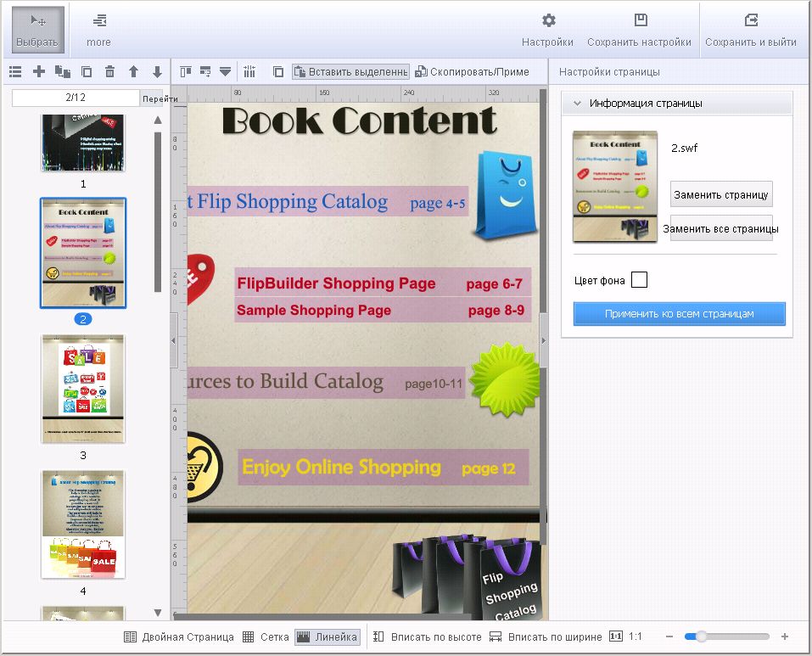Image resolution: width=812 pixels, height=656 pixels.
Task: Click the 2.swf file name
Action: 684,148
